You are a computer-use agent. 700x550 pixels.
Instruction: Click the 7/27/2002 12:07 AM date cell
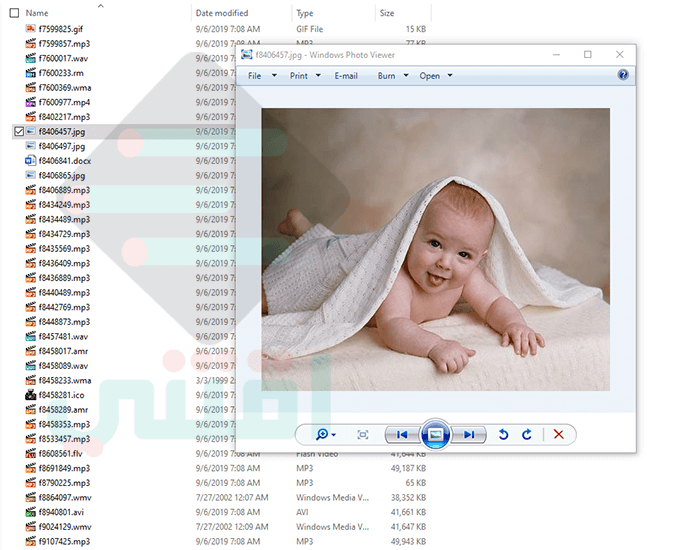(x=232, y=497)
